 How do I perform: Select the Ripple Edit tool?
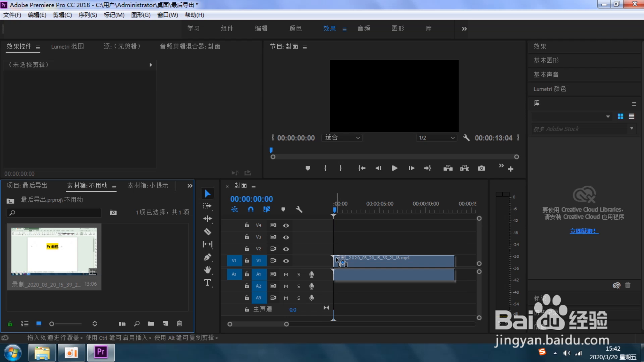click(x=208, y=219)
